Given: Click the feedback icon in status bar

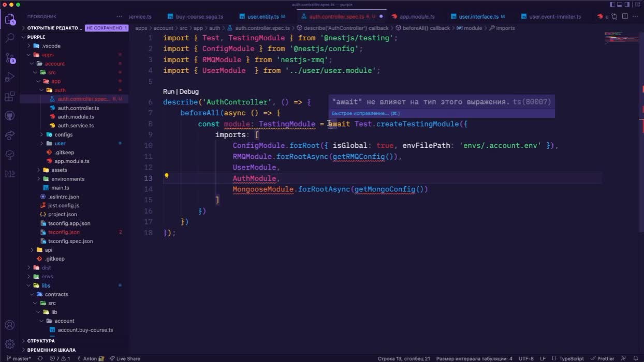Looking at the screenshot, I should [x=624, y=358].
